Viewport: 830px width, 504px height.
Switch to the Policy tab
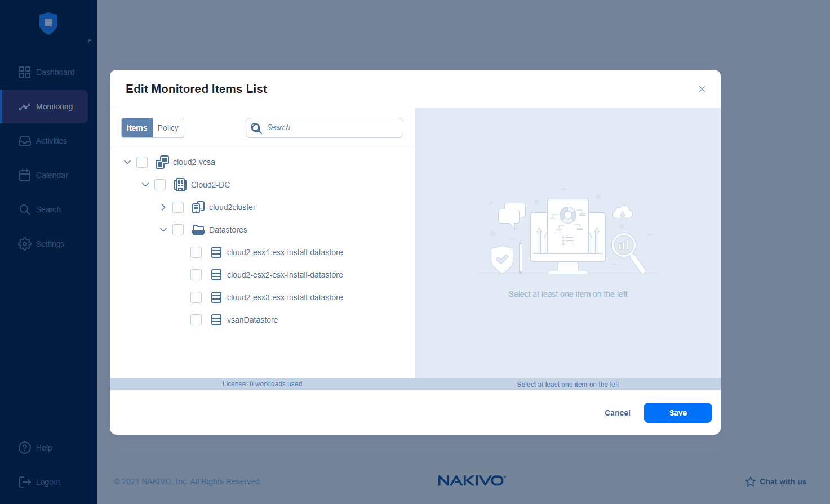point(168,128)
